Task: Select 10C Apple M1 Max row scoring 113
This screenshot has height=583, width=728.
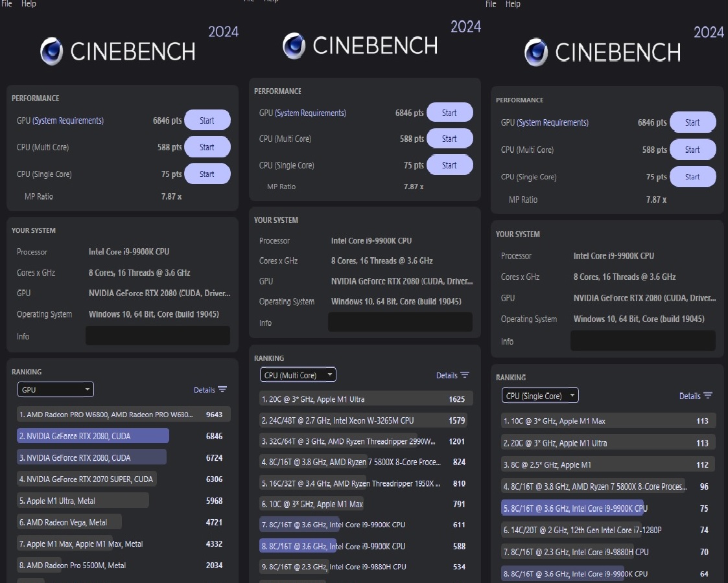Action: point(608,420)
